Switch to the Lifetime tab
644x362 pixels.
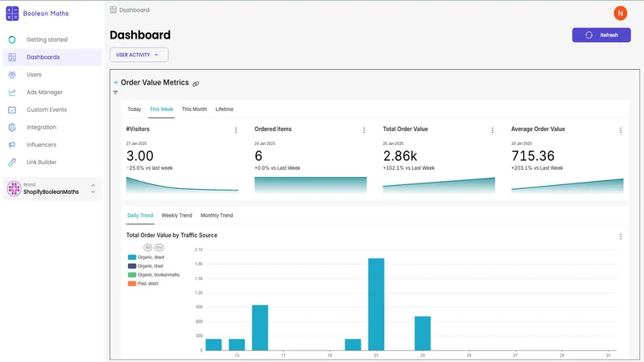225,109
